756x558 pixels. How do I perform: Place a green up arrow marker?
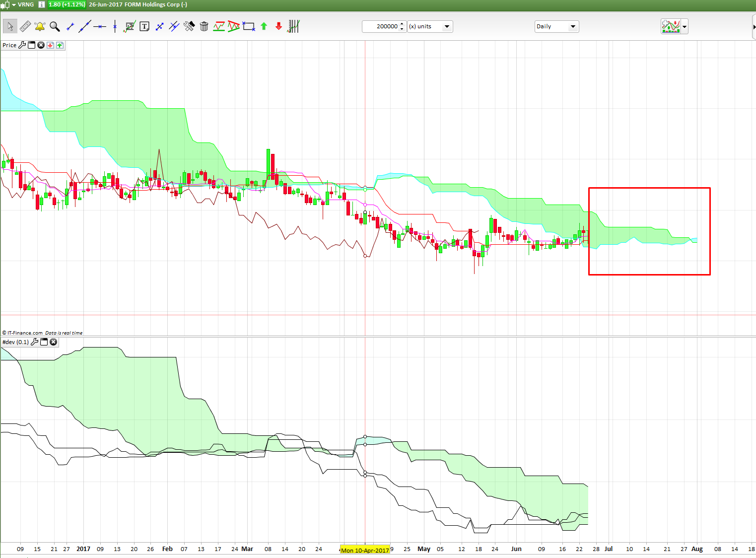264,26
